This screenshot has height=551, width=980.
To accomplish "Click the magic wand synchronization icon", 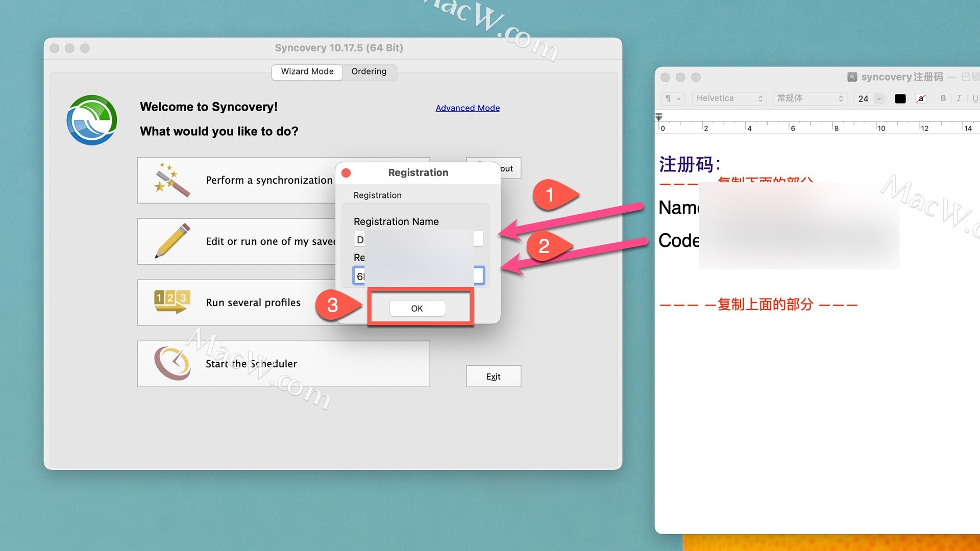I will click(172, 180).
